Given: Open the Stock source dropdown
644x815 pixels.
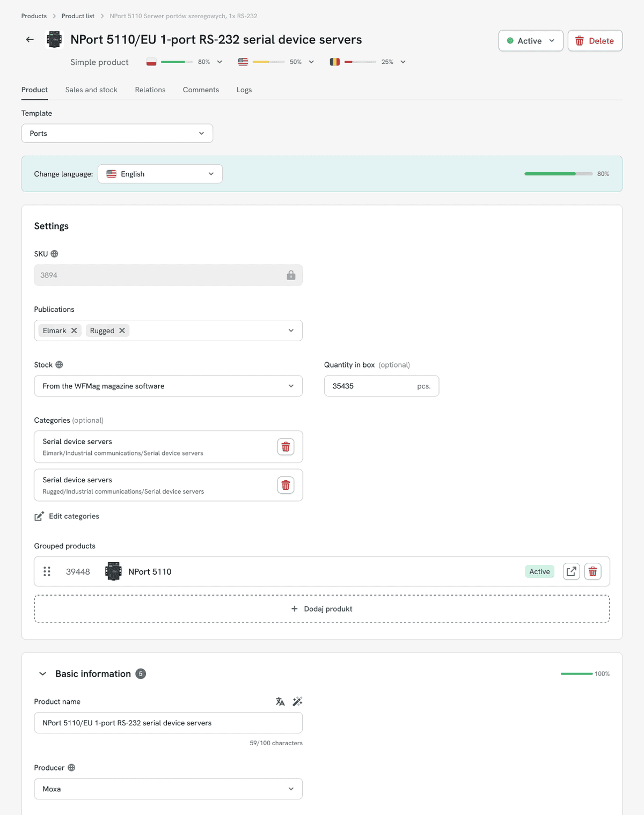Looking at the screenshot, I should (x=168, y=386).
